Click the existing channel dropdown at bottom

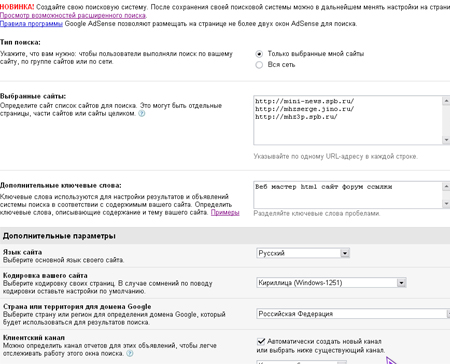pyautogui.click(x=301, y=362)
